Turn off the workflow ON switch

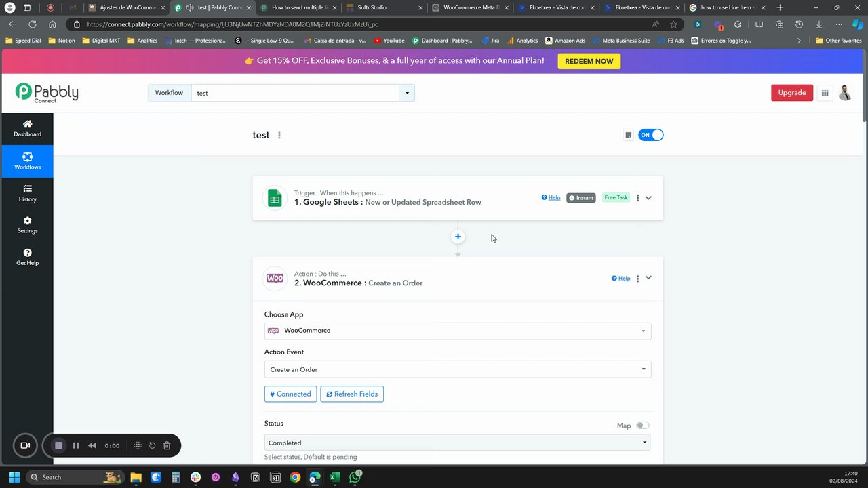click(x=651, y=135)
